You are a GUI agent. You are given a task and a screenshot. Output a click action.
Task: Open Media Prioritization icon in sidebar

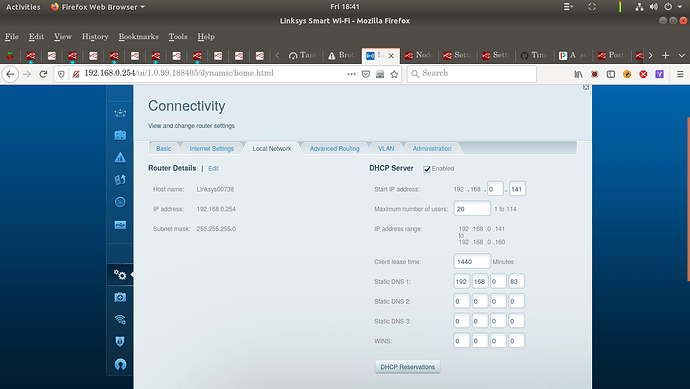pyautogui.click(x=120, y=180)
